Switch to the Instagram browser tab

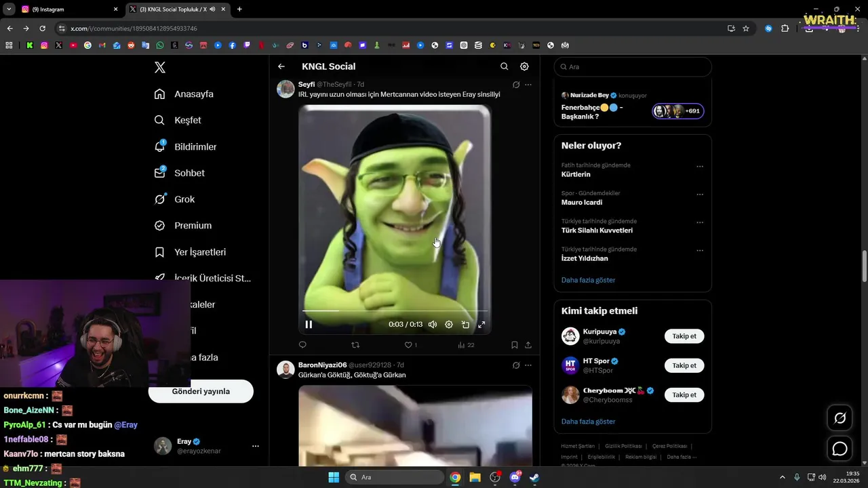(x=69, y=9)
